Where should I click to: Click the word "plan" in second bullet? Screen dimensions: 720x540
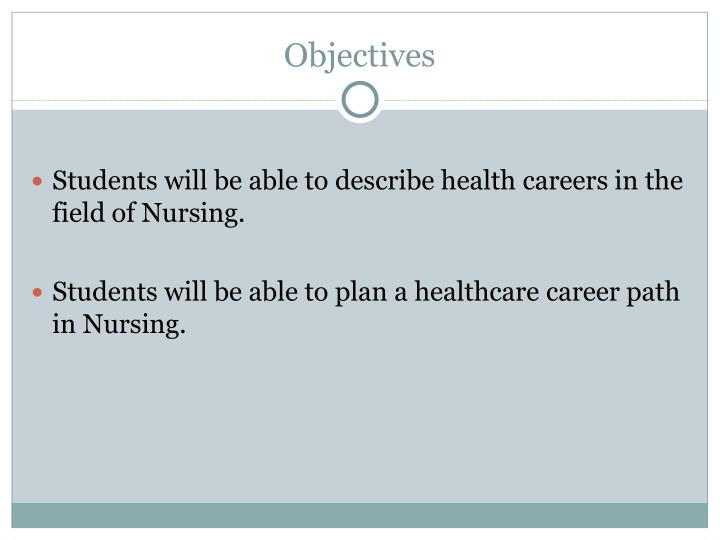click(361, 293)
